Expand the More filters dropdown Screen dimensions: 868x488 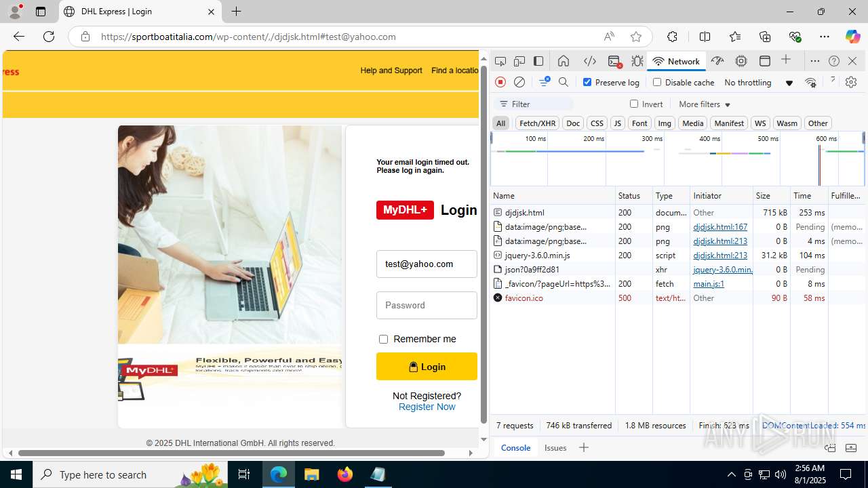[705, 104]
